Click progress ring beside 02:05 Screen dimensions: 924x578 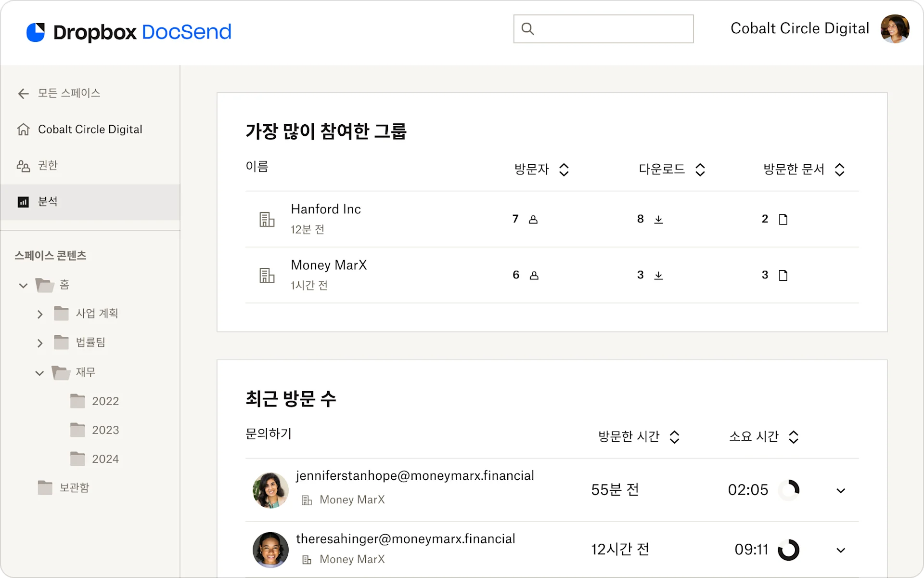(789, 490)
